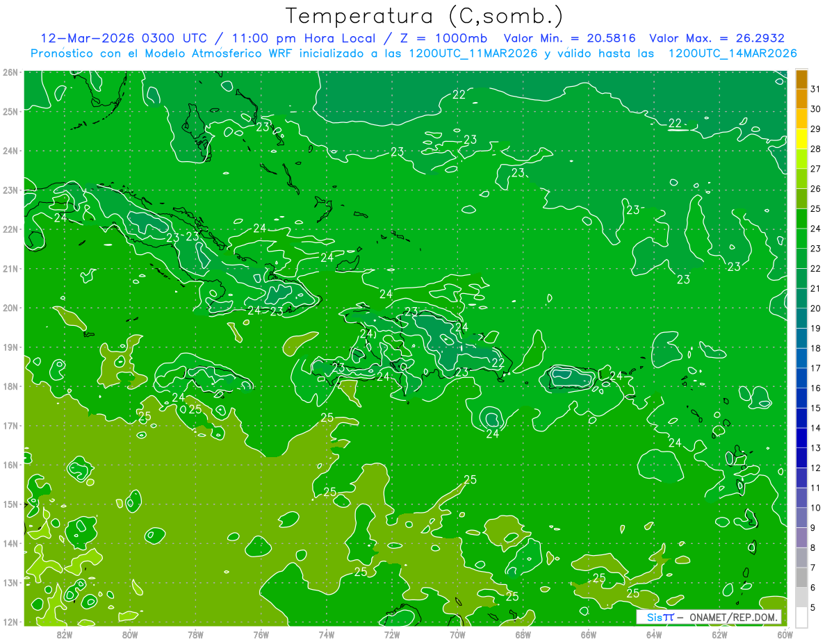Click the 74W longitude axis label
The height and width of the screenshot is (644, 834).
(327, 634)
